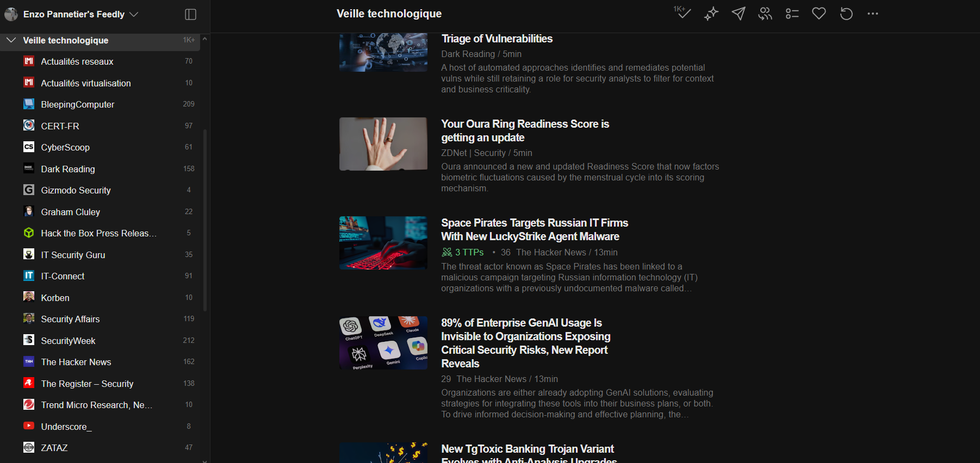This screenshot has height=463, width=980.
Task: Click the share paper plane icon
Action: point(738,14)
